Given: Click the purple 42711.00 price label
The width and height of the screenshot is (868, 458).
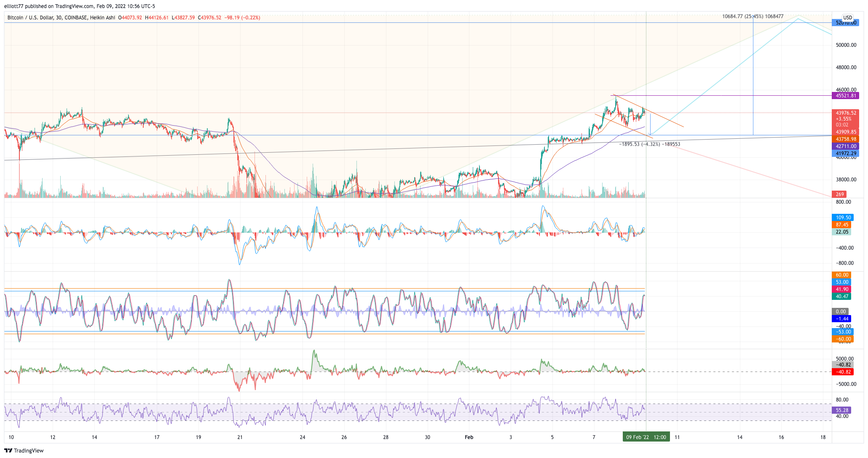Looking at the screenshot, I should pyautogui.click(x=845, y=146).
